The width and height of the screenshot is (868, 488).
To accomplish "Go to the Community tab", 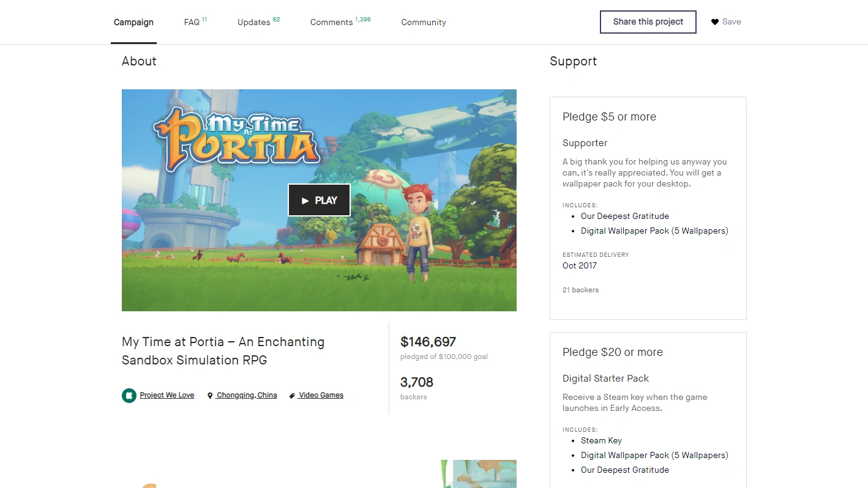I will 424,22.
